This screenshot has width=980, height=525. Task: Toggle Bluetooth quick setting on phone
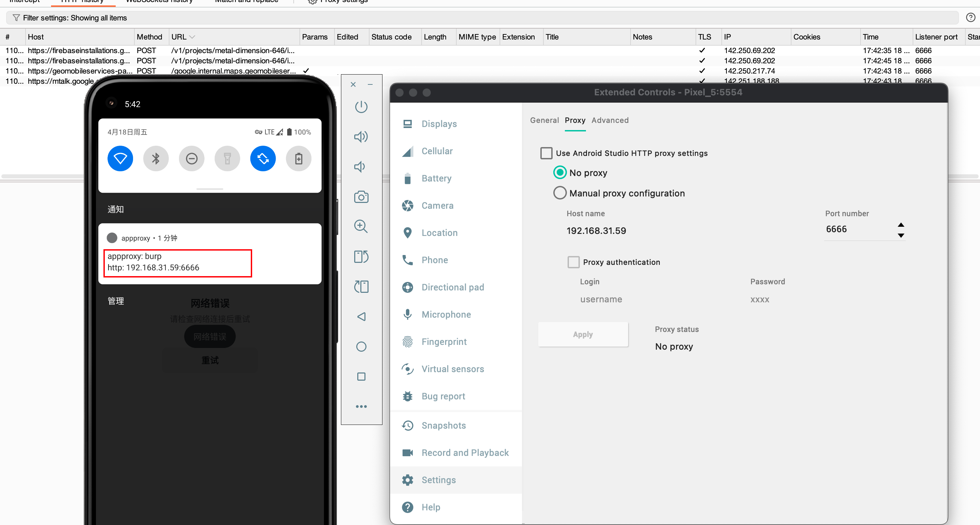pos(156,158)
